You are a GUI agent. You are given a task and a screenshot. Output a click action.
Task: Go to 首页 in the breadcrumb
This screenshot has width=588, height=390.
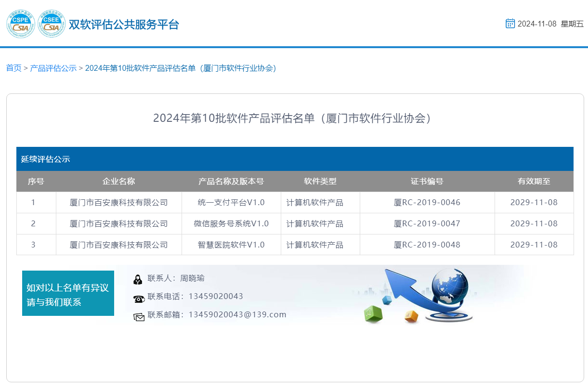13,68
